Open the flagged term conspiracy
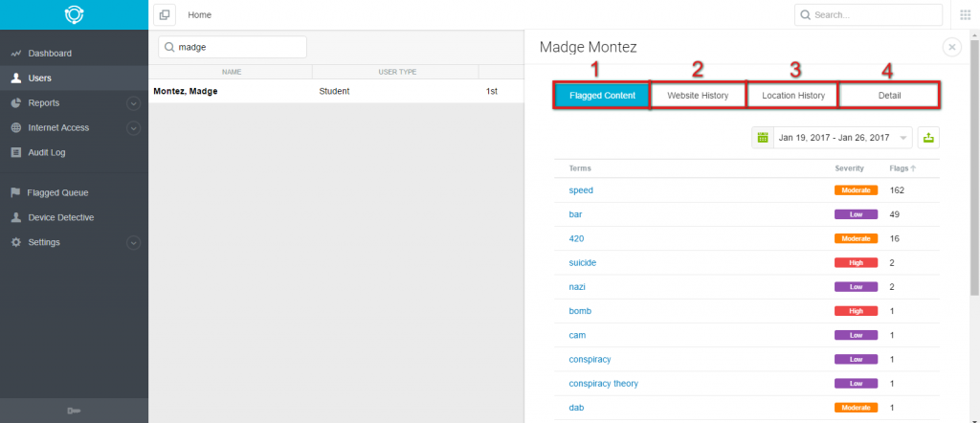980x423 pixels. tap(590, 359)
